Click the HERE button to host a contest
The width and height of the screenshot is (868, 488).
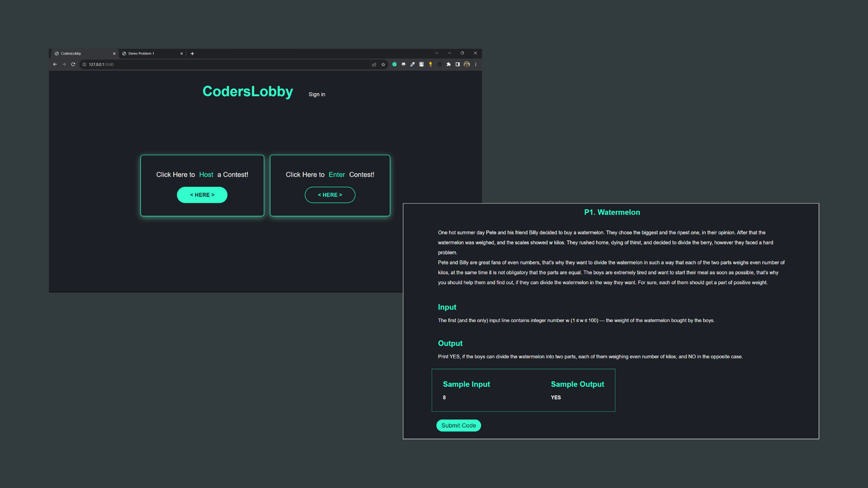(202, 195)
